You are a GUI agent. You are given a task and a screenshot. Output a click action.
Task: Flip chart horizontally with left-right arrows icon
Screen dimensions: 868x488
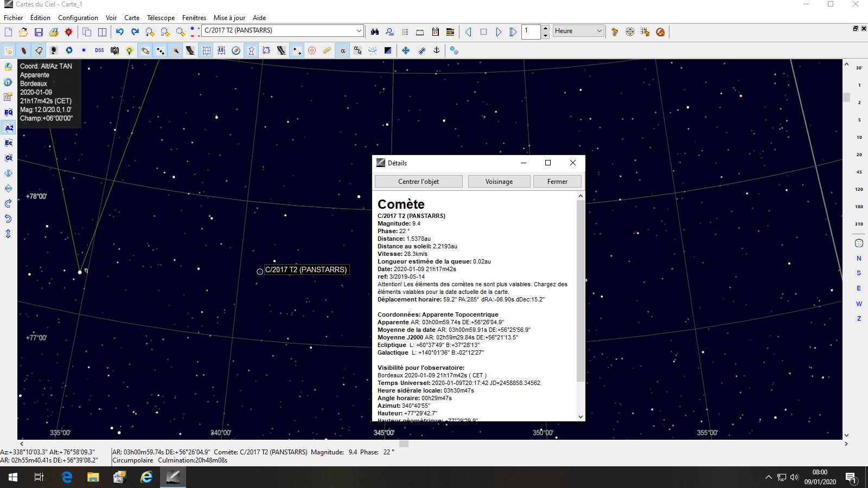pos(8,173)
